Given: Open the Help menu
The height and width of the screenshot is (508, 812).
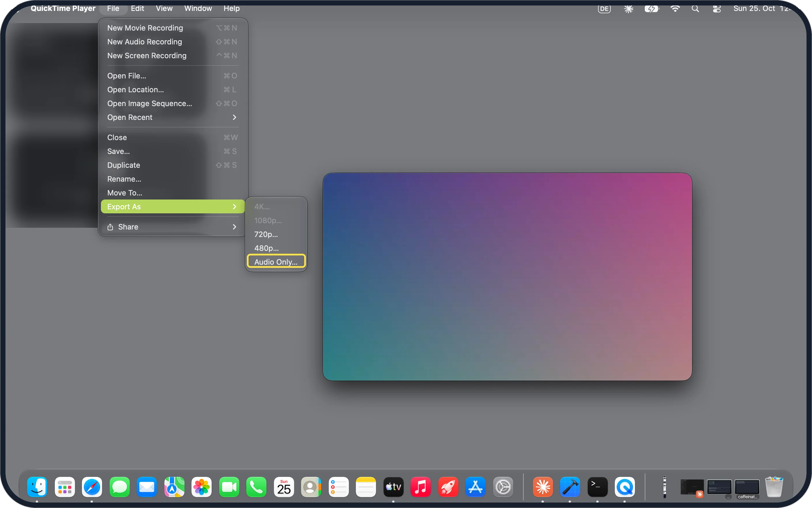Looking at the screenshot, I should [x=232, y=8].
